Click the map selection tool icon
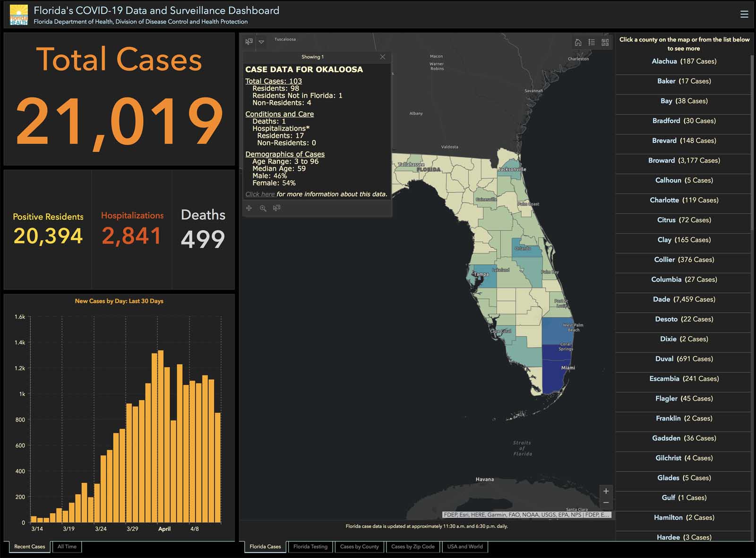The image size is (756, 558). (x=249, y=42)
